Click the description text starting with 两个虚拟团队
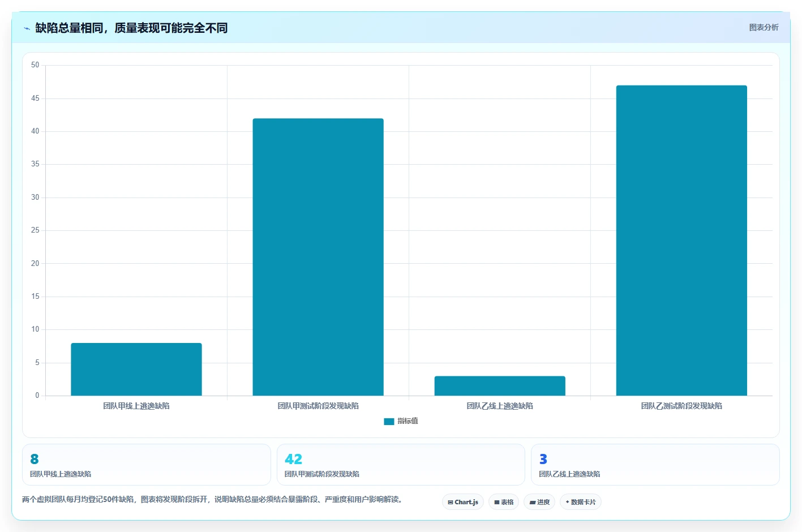This screenshot has height=532, width=802. click(212, 499)
